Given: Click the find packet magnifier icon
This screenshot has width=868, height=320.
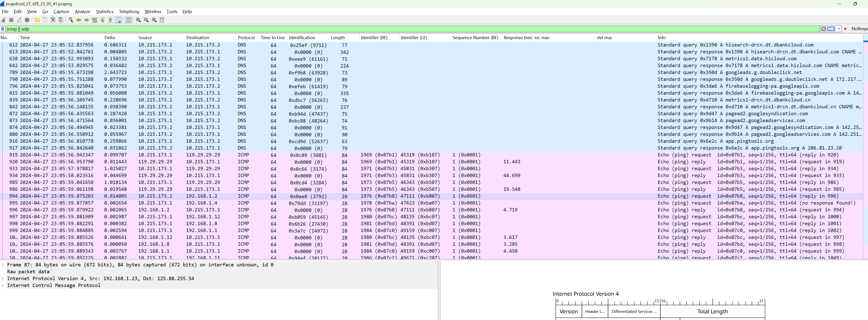Looking at the screenshot, I should [x=71, y=20].
